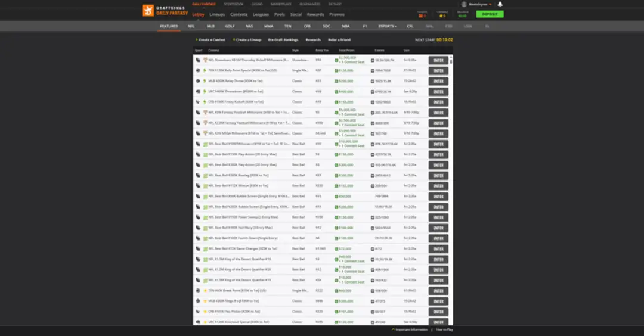Switch to the MLB sport tab
Image resolution: width=644 pixels, height=336 pixels.
(x=210, y=26)
